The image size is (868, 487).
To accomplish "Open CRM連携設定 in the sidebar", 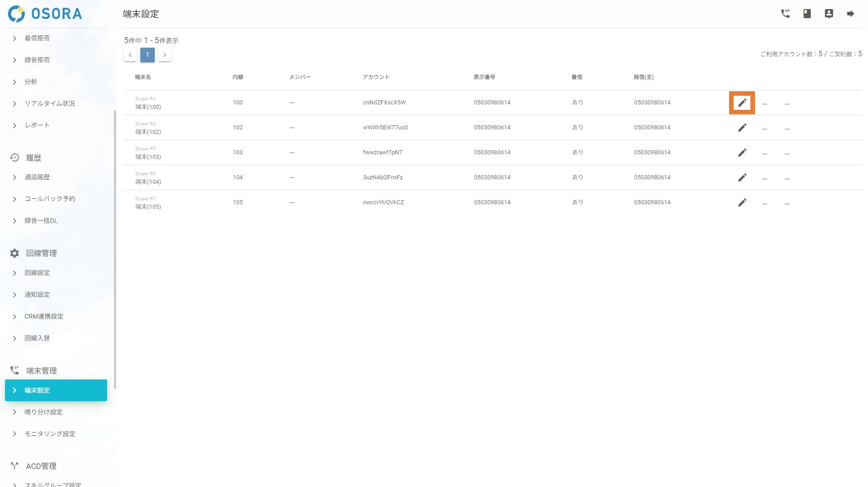I will pyautogui.click(x=44, y=316).
